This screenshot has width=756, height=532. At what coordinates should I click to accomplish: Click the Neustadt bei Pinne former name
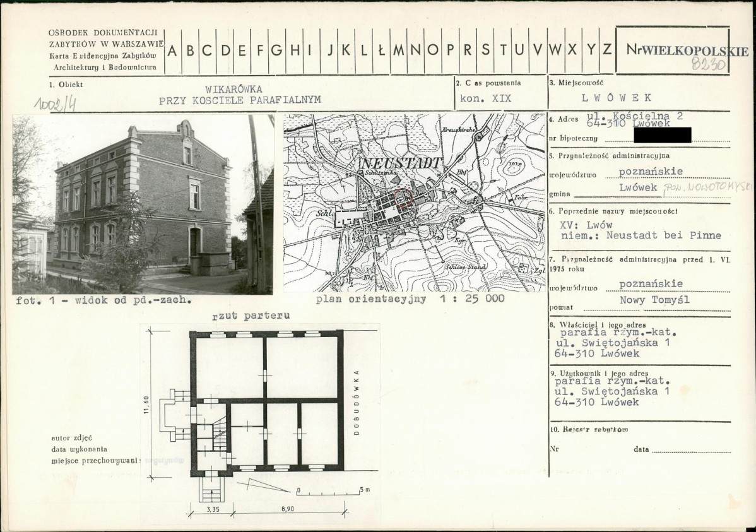tap(663, 236)
